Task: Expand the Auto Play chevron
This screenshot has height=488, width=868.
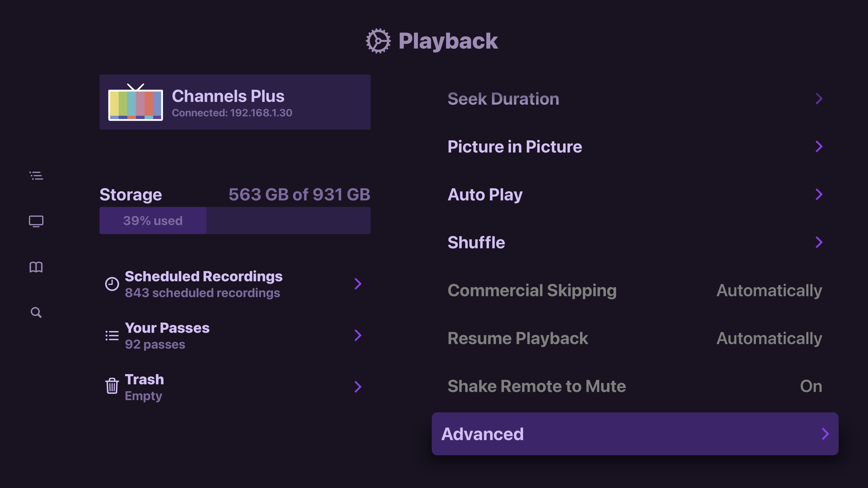Action: 819,194
